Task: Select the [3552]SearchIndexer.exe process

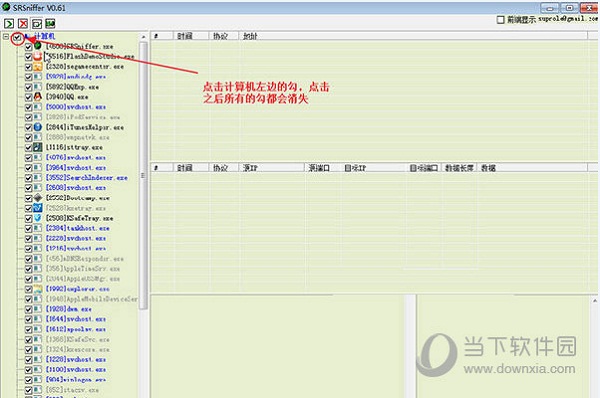Action: tap(86, 178)
